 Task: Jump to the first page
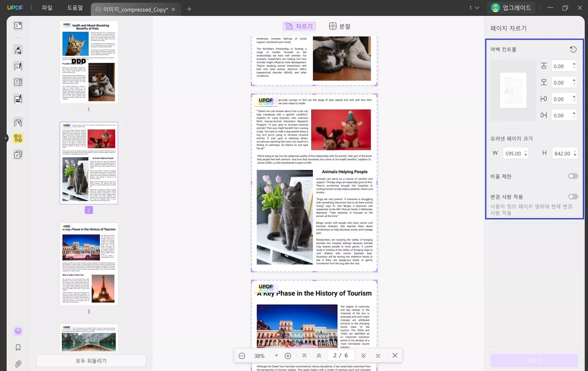pos(304,356)
